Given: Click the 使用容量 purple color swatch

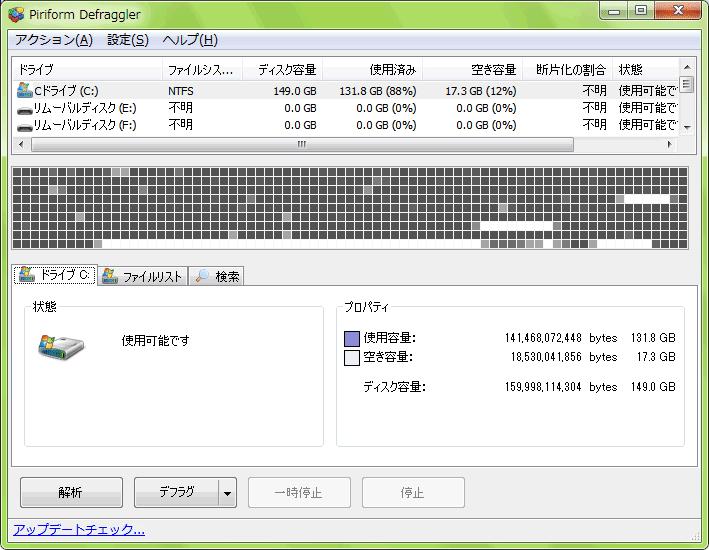Looking at the screenshot, I should tap(352, 338).
